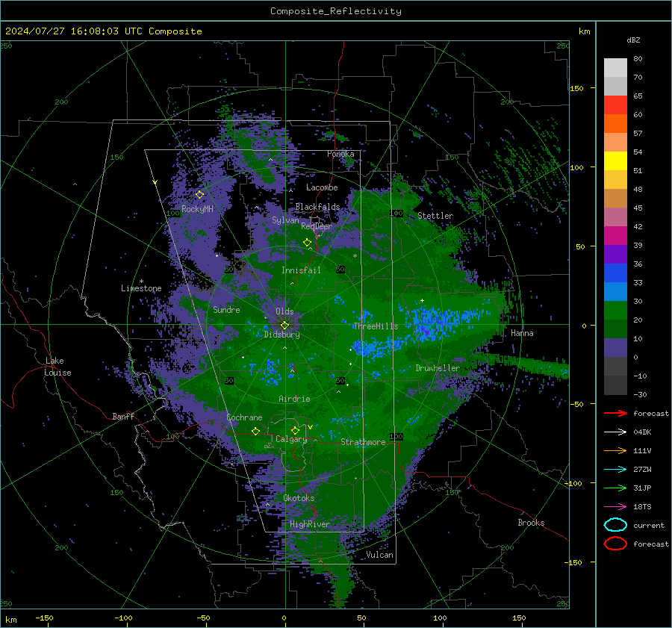Click the Brooks label
Image resolution: width=672 pixels, height=628 pixels.
531,523
